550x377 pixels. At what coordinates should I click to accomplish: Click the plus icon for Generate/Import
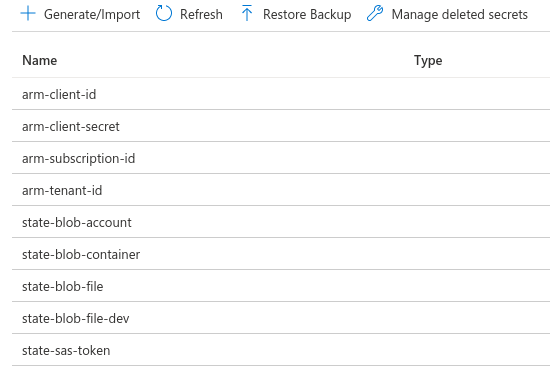click(28, 14)
